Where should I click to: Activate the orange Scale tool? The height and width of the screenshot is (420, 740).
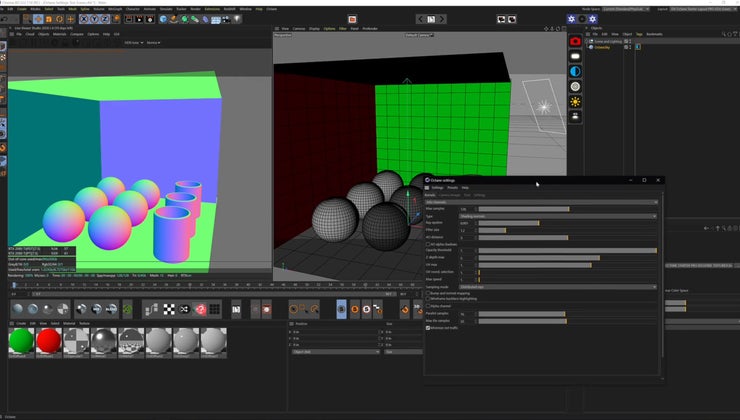49,19
